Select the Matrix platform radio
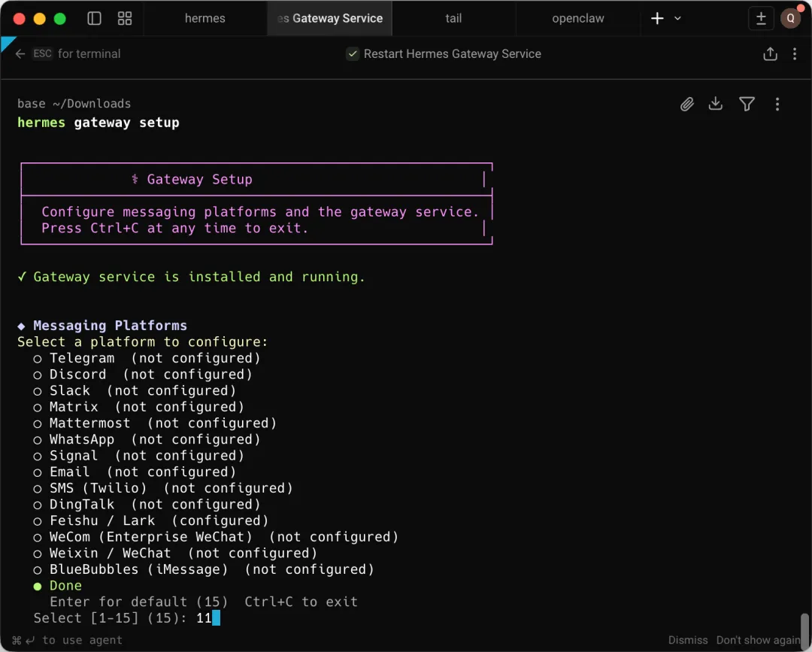 tap(38, 408)
